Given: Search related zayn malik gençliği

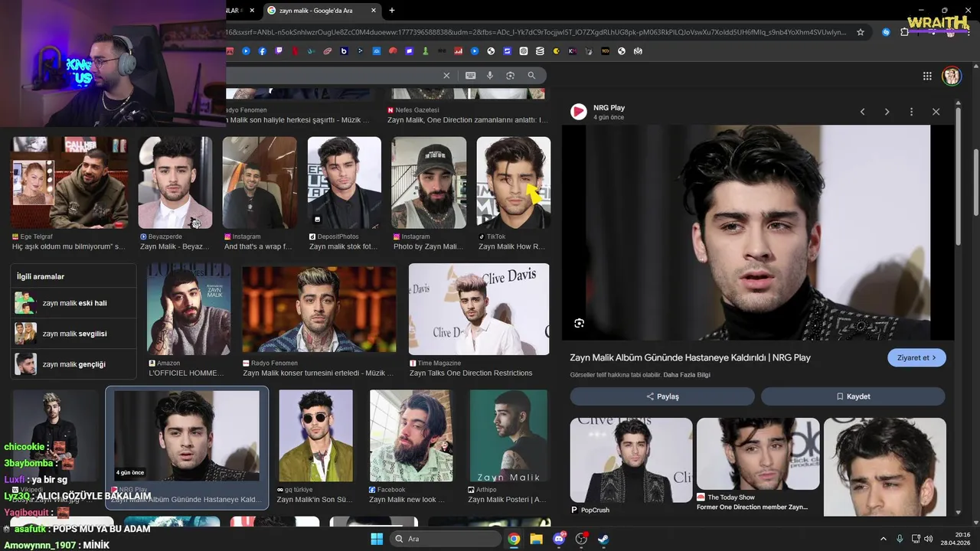Looking at the screenshot, I should coord(73,364).
